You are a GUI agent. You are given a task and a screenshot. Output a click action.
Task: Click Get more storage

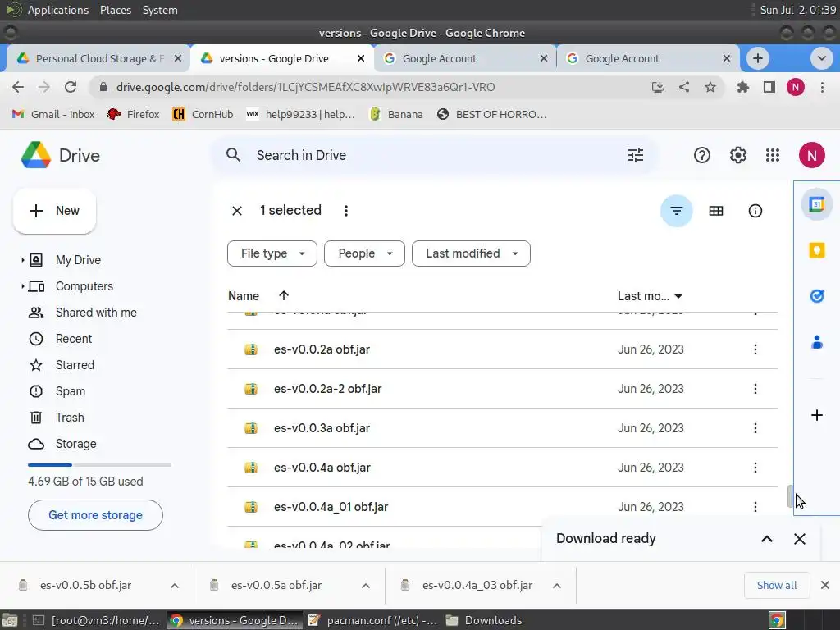[x=95, y=515]
